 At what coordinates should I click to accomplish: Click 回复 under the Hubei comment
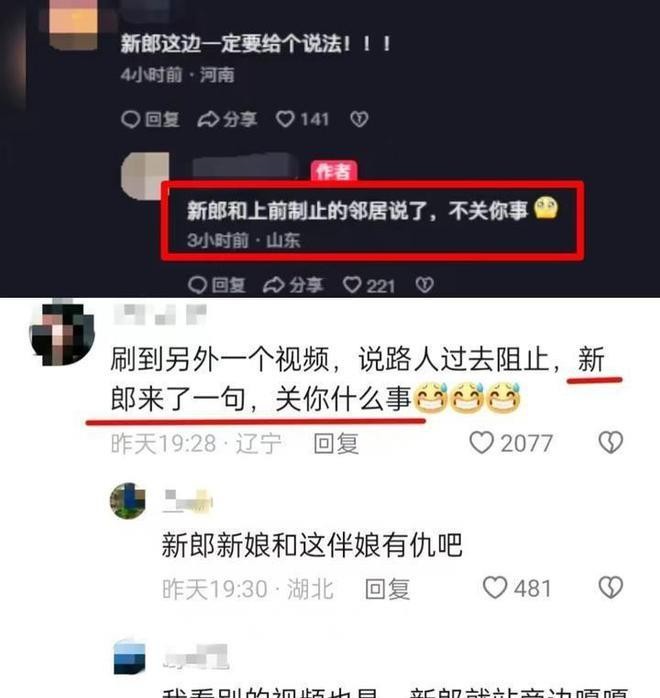pos(387,589)
